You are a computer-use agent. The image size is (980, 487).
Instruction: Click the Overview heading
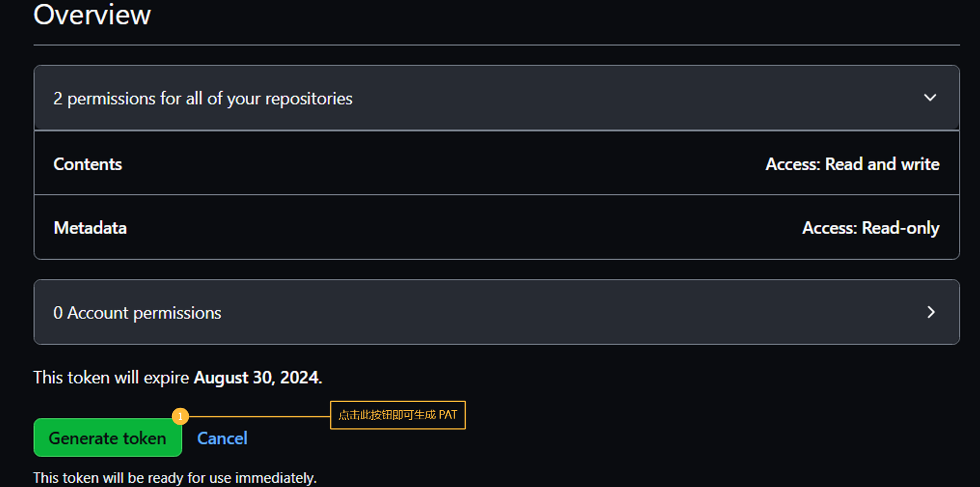(x=92, y=14)
